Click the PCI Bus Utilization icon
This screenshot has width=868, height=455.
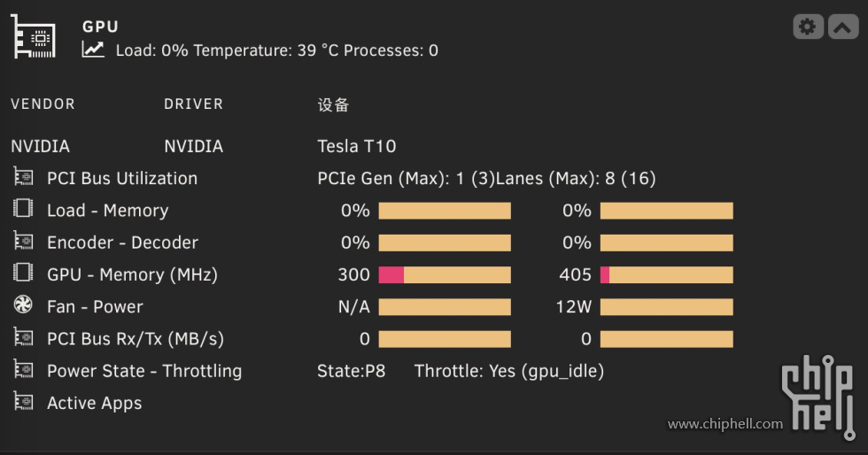(x=23, y=178)
